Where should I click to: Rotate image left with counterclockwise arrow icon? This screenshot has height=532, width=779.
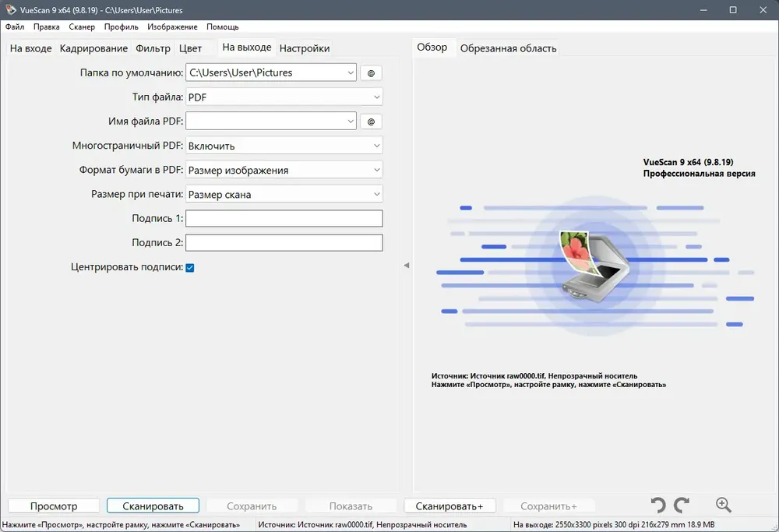[658, 506]
